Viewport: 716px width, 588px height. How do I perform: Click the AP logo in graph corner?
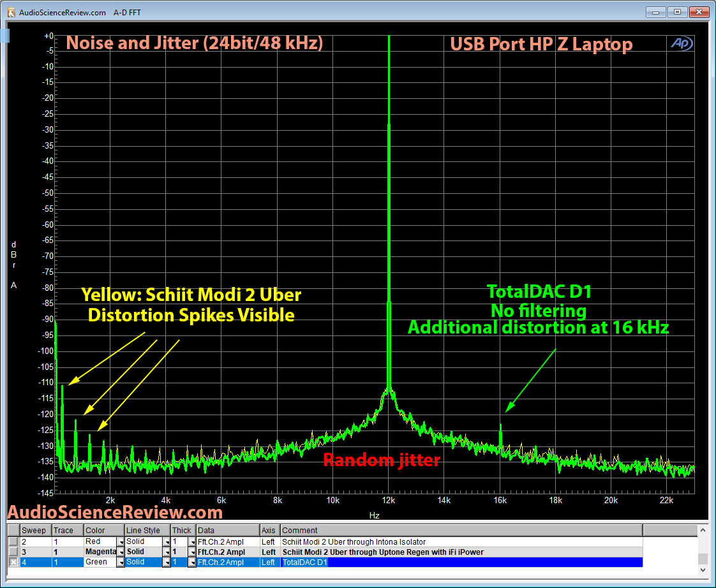pyautogui.click(x=682, y=43)
